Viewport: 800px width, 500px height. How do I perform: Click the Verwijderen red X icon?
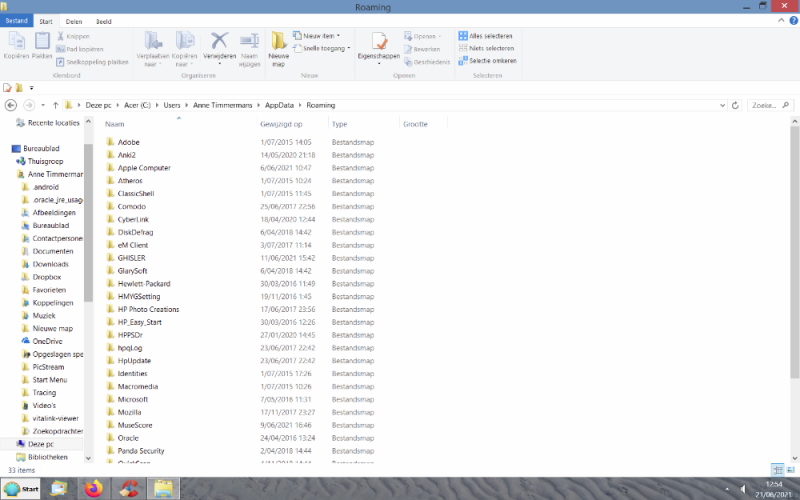[219, 42]
